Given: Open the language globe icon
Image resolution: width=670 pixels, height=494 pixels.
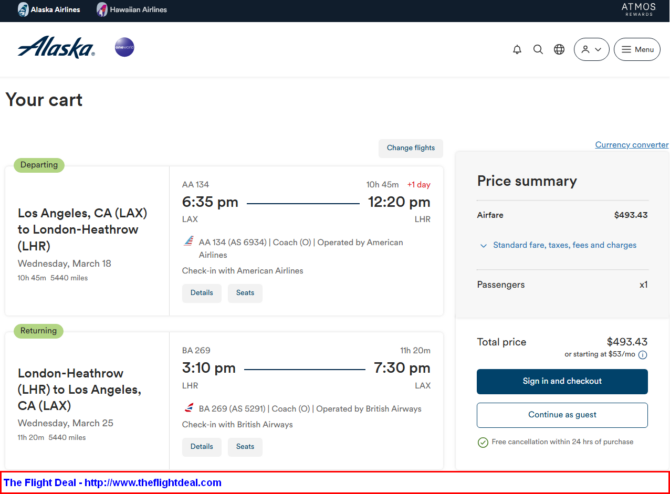Looking at the screenshot, I should pos(559,49).
